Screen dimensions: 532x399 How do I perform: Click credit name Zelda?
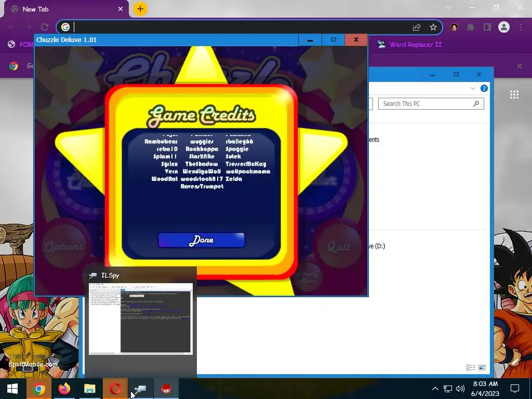234,179
